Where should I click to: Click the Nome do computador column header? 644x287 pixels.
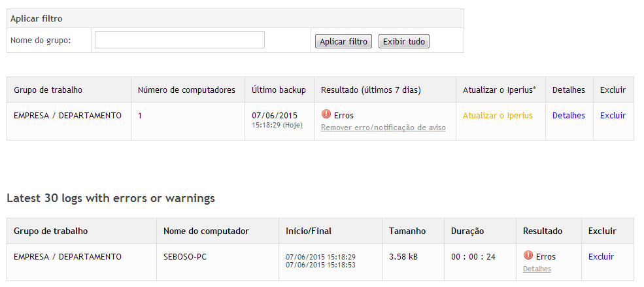(x=206, y=231)
